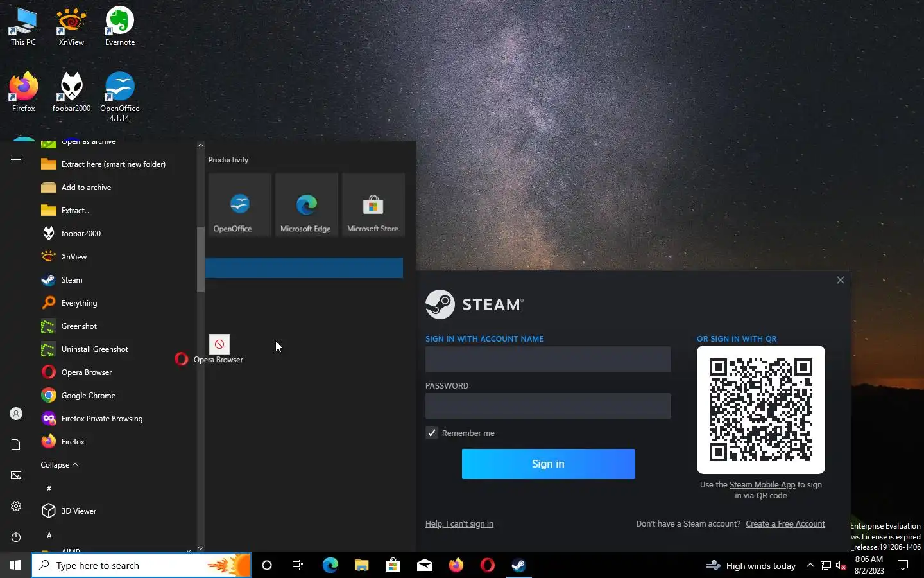Toggle Remember me checkbox in Steam
The image size is (924, 578).
432,433
